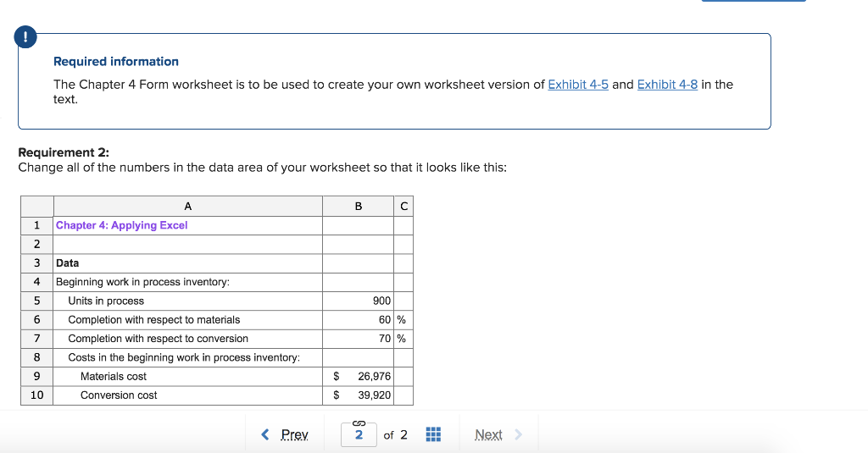Click row header 1
This screenshot has width=868, height=453.
37,226
